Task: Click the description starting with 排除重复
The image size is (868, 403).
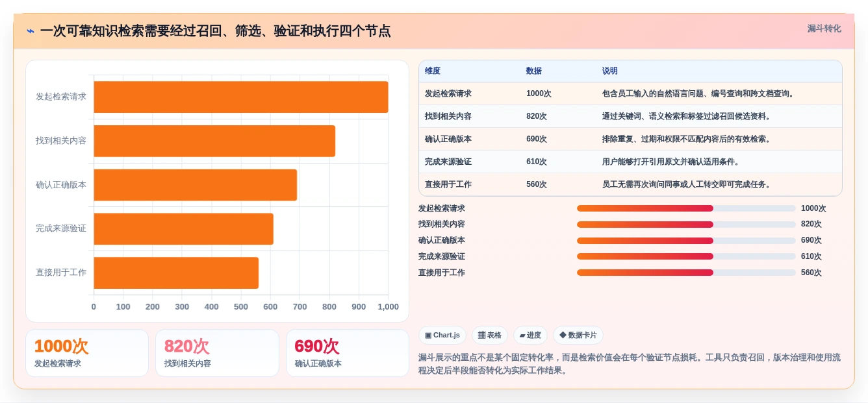Action: [687, 139]
